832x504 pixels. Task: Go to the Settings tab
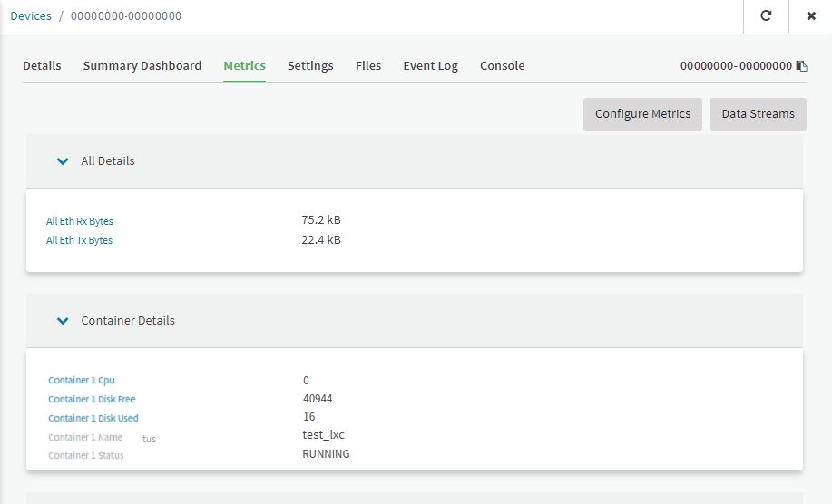point(310,66)
